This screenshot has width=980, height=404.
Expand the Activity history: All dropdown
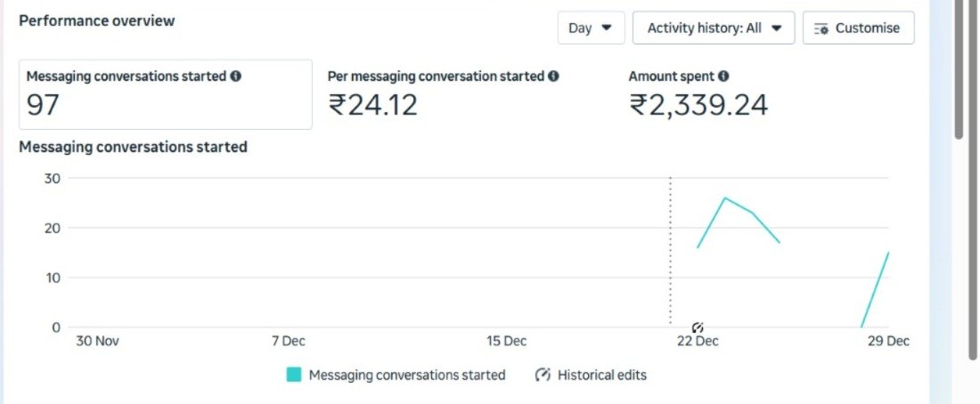coord(713,28)
